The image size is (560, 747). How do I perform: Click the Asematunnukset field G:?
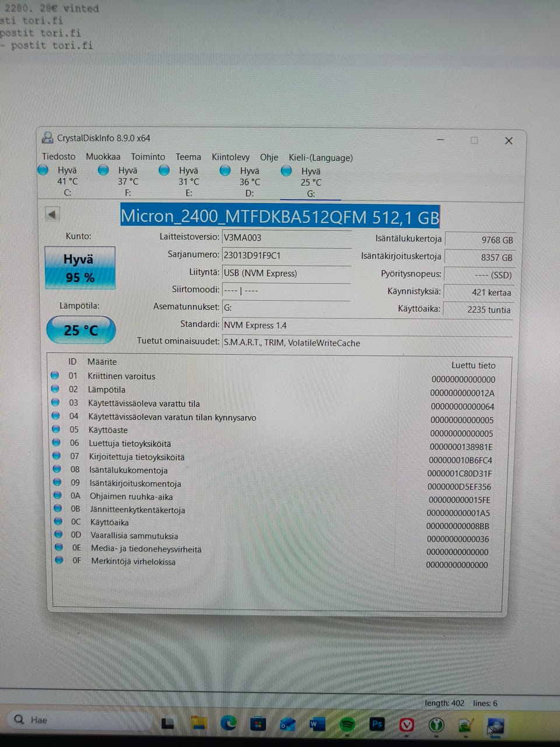tap(286, 308)
